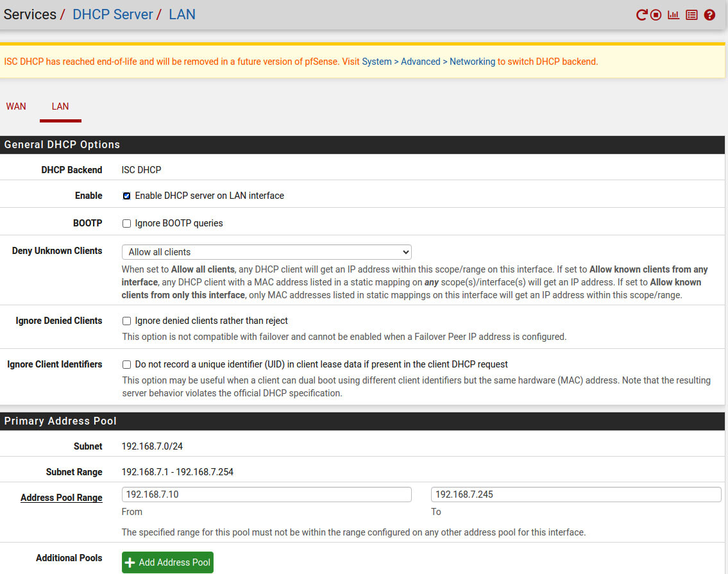Focus the To address field 192.168.7.245

576,494
